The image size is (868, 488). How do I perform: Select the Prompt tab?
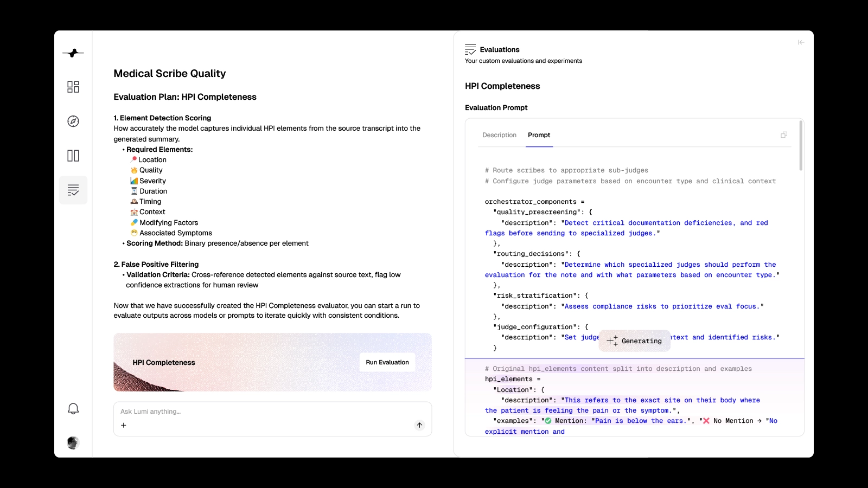tap(539, 135)
